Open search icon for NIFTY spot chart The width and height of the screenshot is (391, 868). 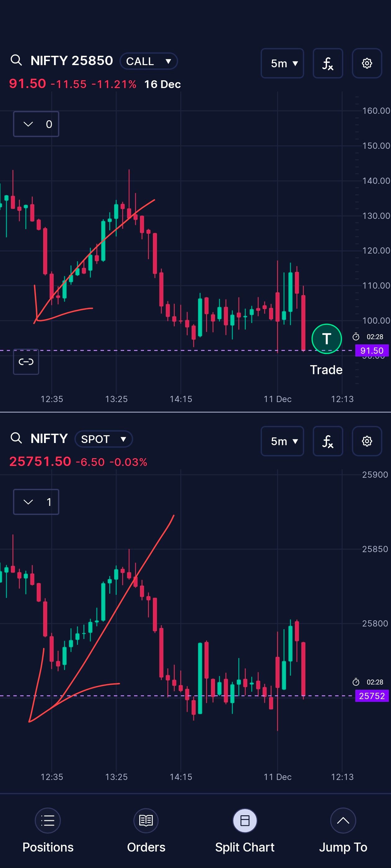pyautogui.click(x=16, y=438)
